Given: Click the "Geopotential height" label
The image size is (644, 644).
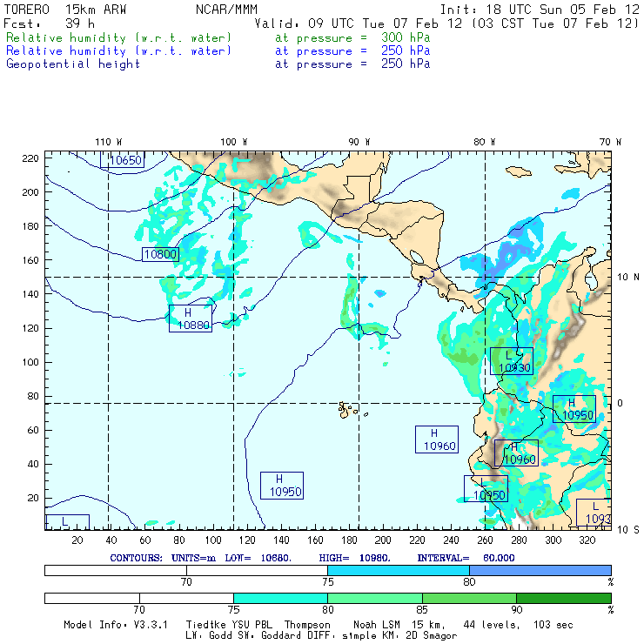Looking at the screenshot, I should (73, 64).
